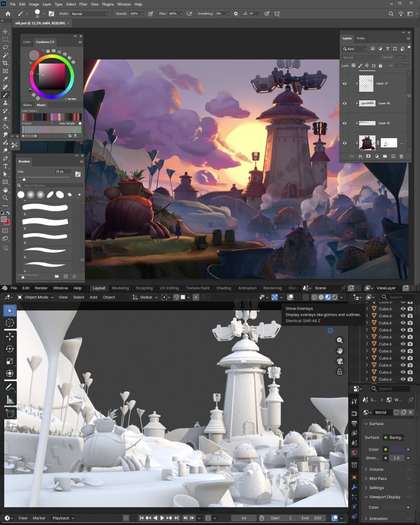Screen dimensions: 420x525
Task: Click the Layer 17 thumbnail
Action: click(366, 83)
